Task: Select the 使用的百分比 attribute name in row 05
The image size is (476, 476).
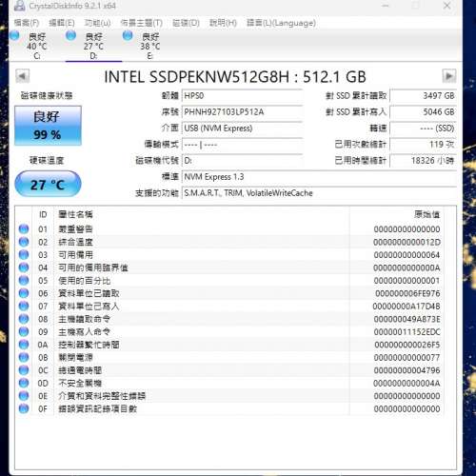Action: [x=85, y=281]
